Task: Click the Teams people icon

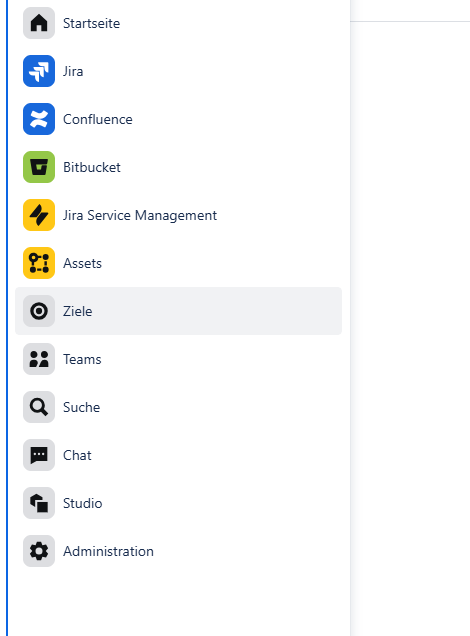Action: click(x=39, y=359)
